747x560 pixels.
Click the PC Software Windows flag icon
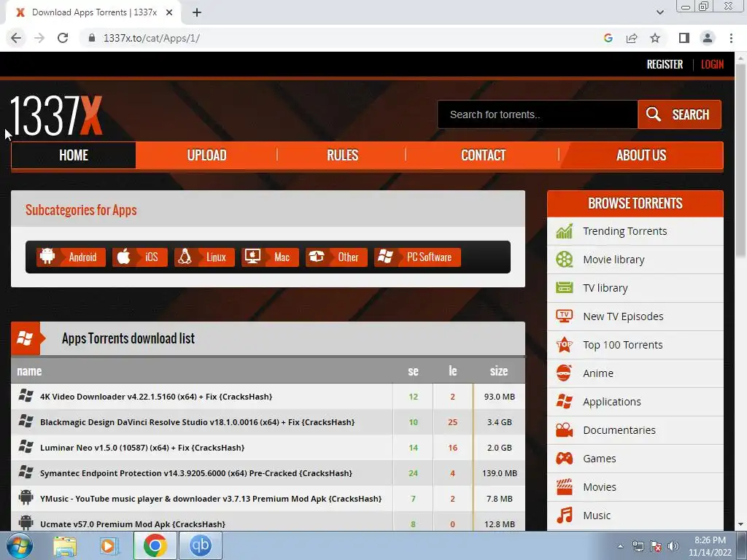[385, 257]
